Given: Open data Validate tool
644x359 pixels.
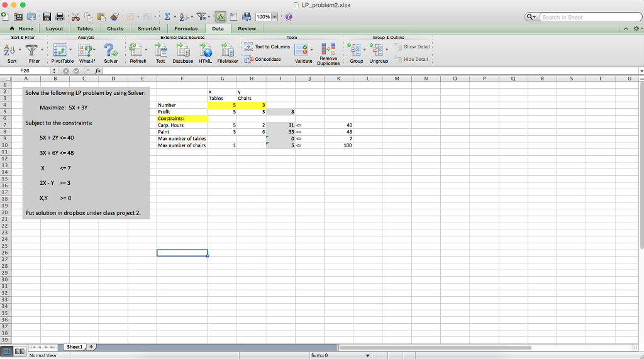Looking at the screenshot, I should click(301, 50).
